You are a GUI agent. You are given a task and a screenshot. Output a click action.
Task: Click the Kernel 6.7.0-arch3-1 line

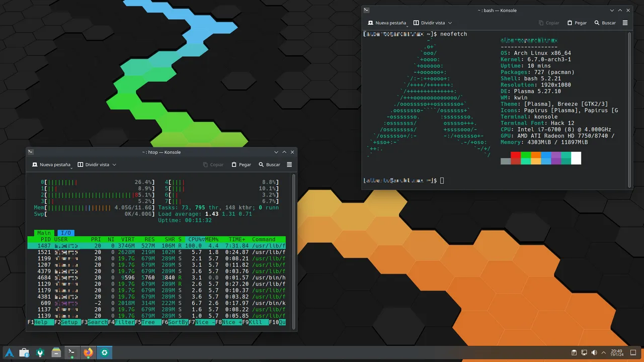(x=535, y=59)
